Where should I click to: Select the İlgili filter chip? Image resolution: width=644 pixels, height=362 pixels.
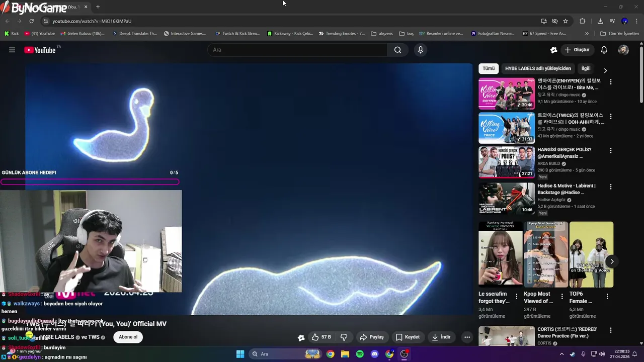click(x=586, y=68)
